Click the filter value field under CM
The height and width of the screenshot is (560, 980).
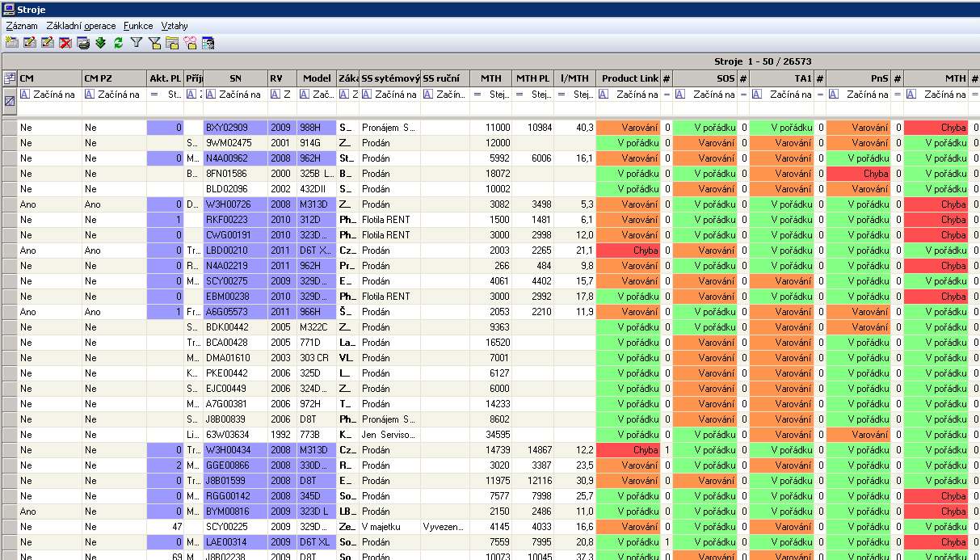pos(50,108)
